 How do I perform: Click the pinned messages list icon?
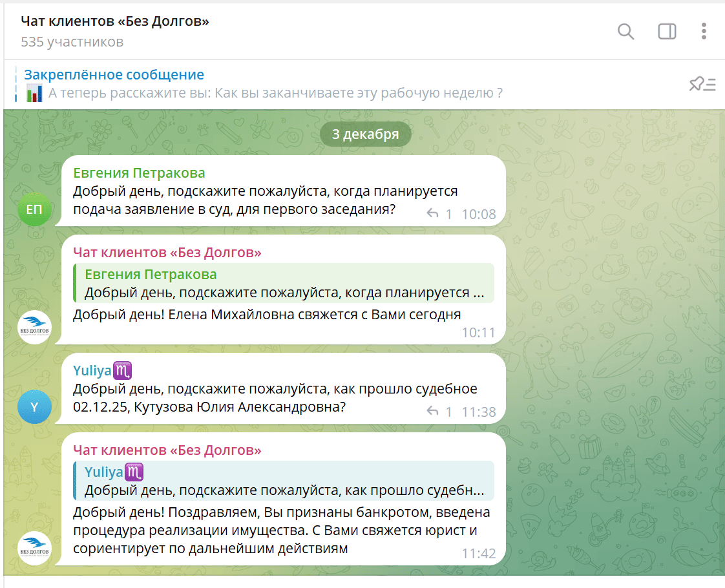click(702, 84)
